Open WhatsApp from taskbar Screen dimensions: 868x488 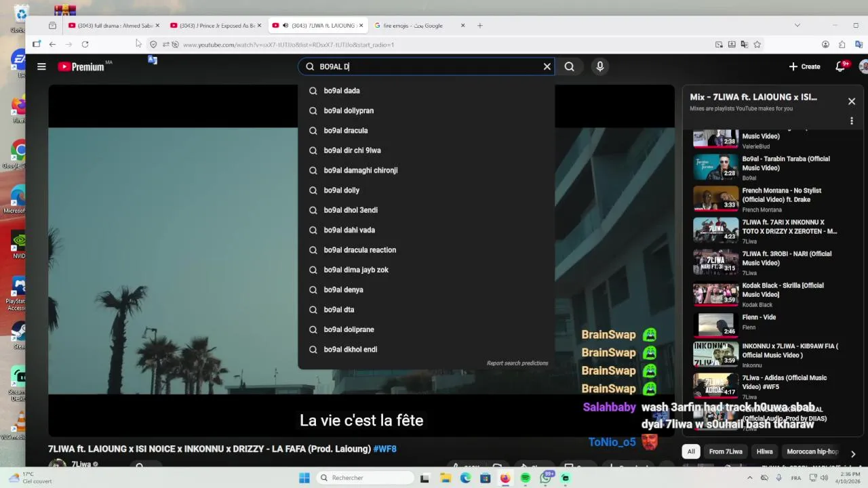tap(546, 478)
